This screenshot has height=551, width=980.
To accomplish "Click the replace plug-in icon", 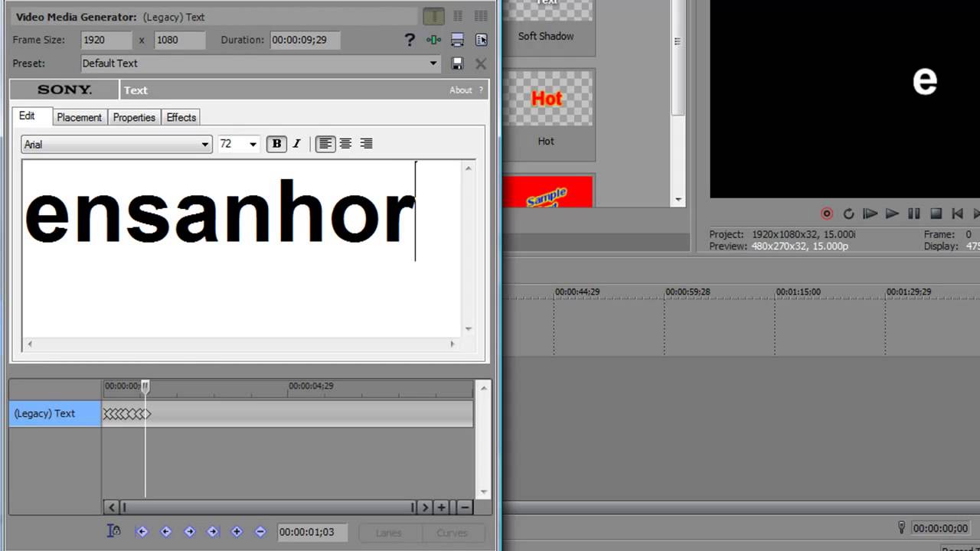I will 458,40.
